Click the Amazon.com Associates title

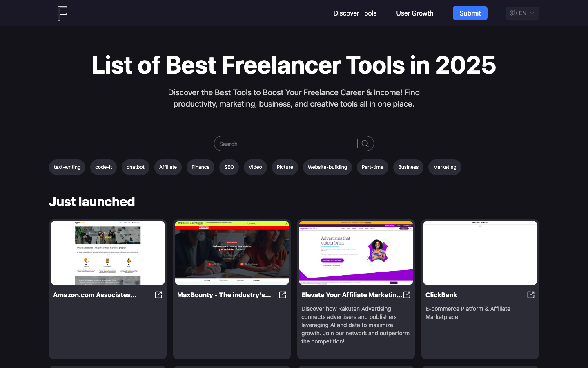(x=95, y=295)
